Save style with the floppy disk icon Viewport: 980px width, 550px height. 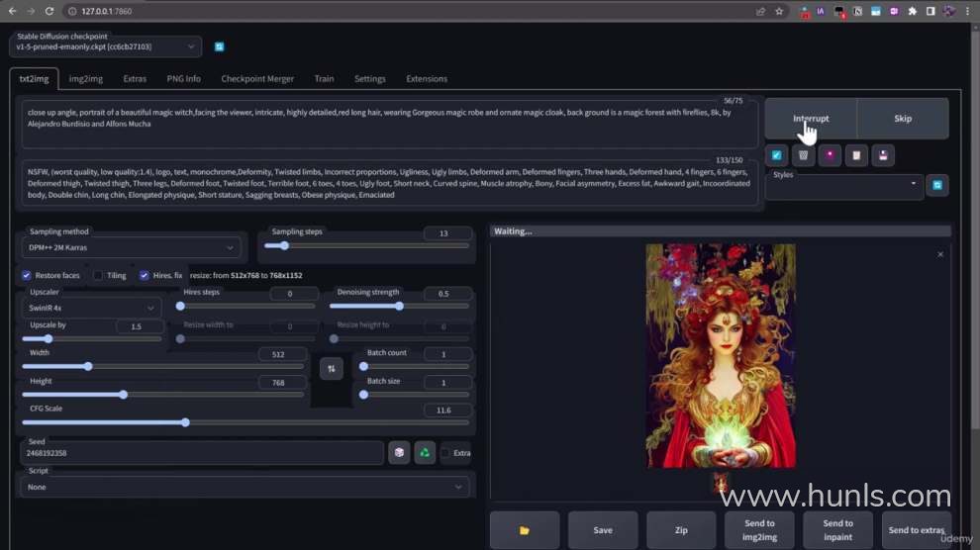click(883, 155)
